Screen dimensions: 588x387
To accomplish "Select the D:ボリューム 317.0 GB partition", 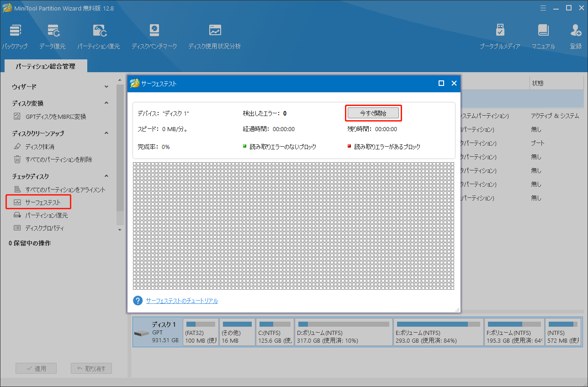I will [344, 332].
